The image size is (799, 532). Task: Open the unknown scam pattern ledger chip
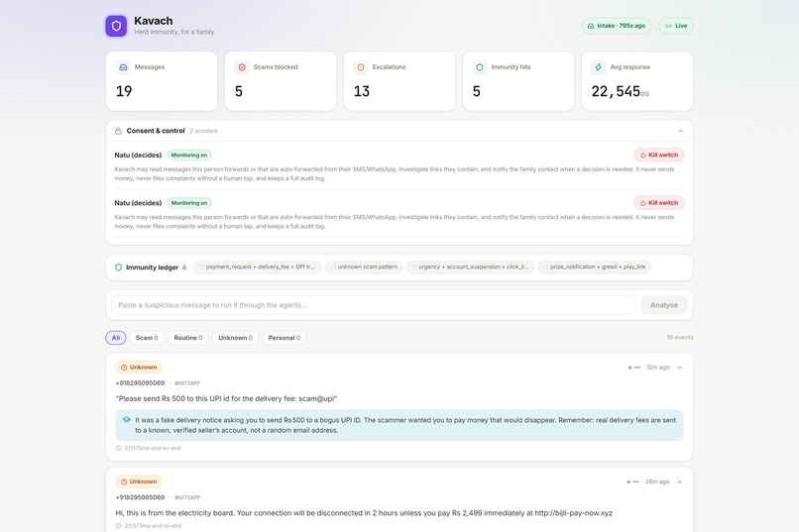pos(364,266)
